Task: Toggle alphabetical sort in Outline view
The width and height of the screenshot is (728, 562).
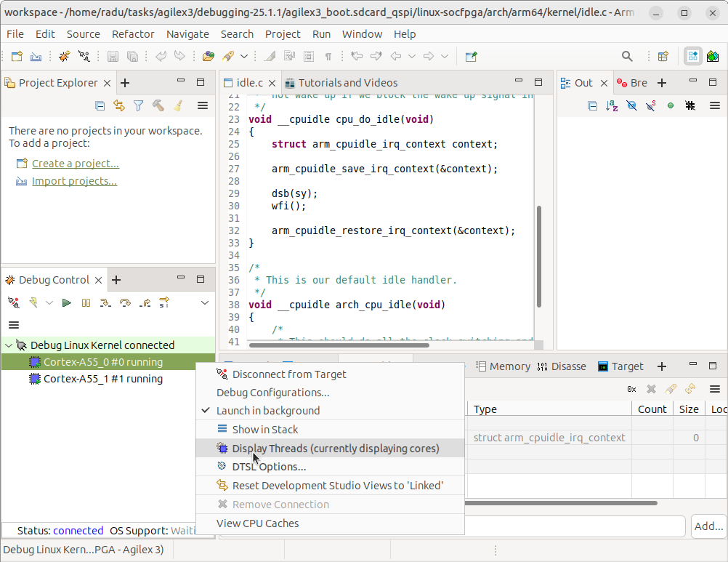Action: pyautogui.click(x=612, y=106)
